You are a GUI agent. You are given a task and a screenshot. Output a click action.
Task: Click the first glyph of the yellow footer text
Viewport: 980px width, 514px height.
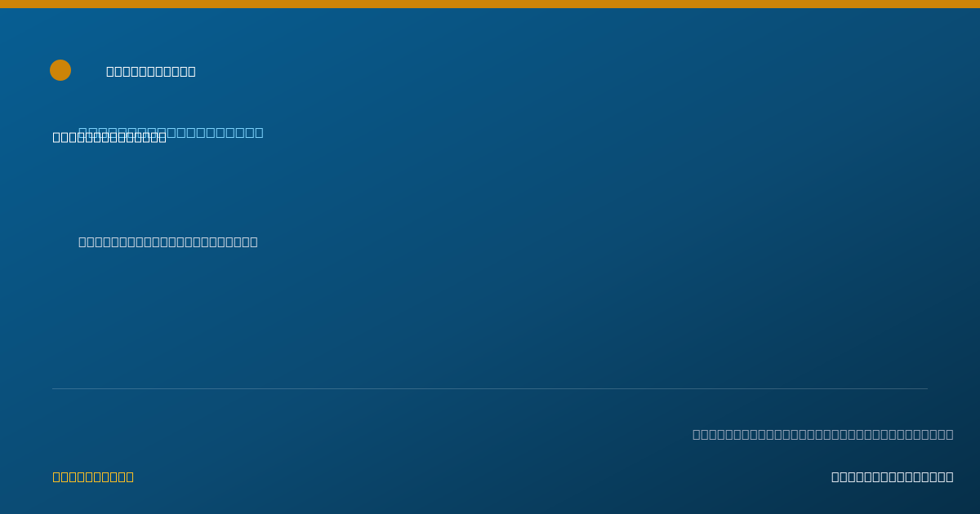[x=57, y=476]
